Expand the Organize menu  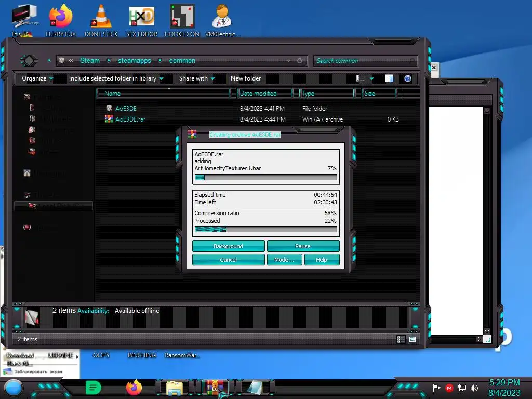(x=37, y=78)
